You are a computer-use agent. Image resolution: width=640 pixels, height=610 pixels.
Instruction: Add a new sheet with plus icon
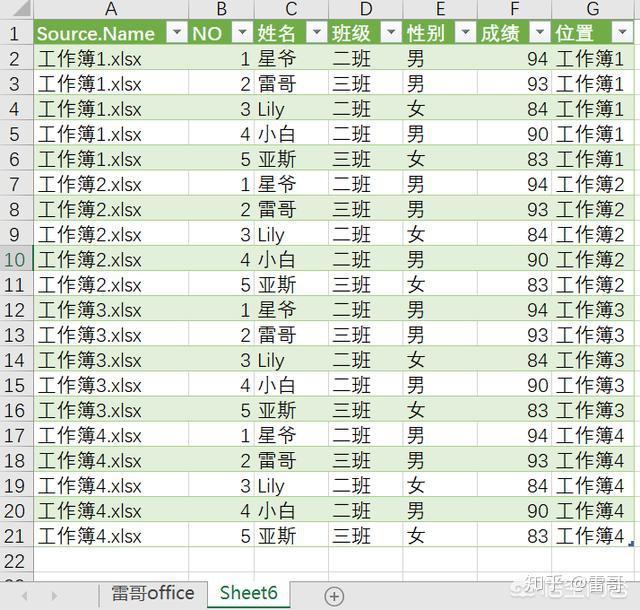pos(334,597)
